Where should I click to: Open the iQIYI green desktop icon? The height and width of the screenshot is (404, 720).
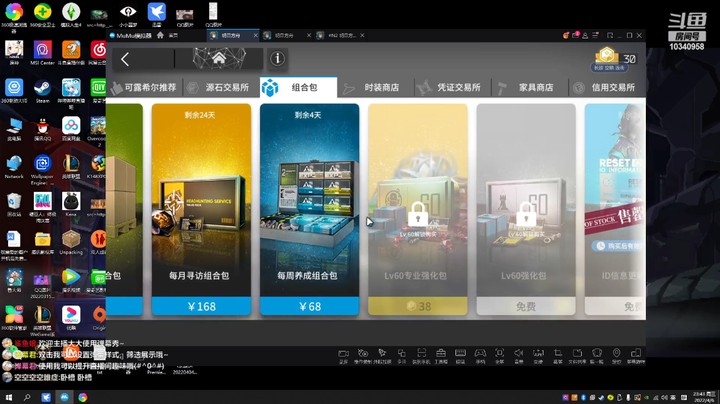pos(98,90)
